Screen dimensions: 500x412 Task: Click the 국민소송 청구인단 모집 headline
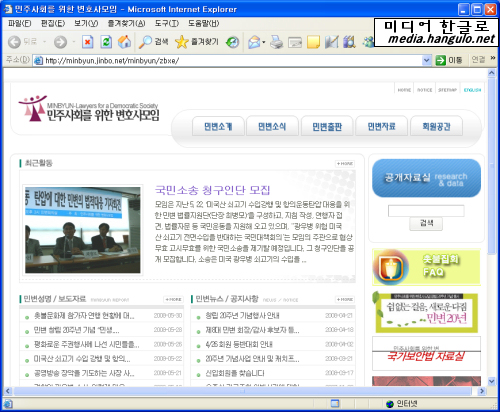point(212,190)
